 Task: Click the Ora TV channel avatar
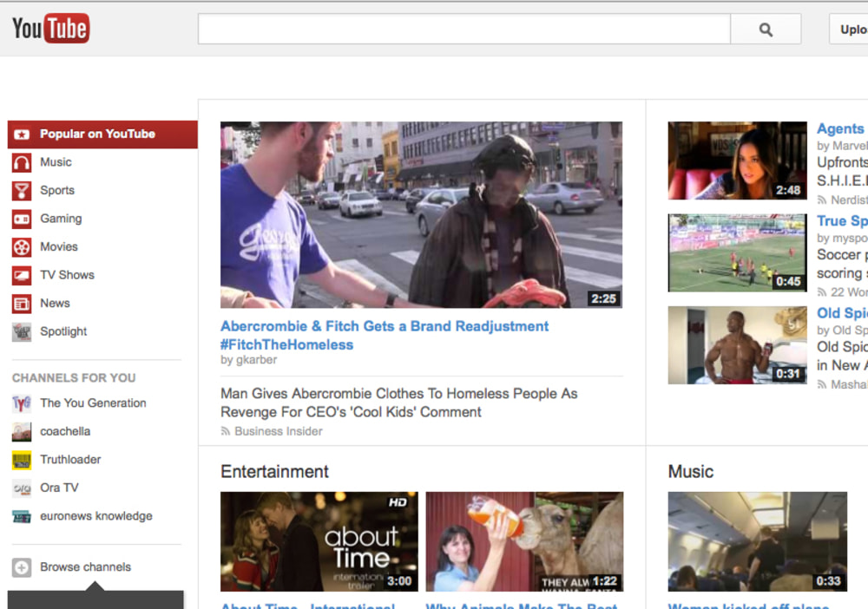pos(22,488)
